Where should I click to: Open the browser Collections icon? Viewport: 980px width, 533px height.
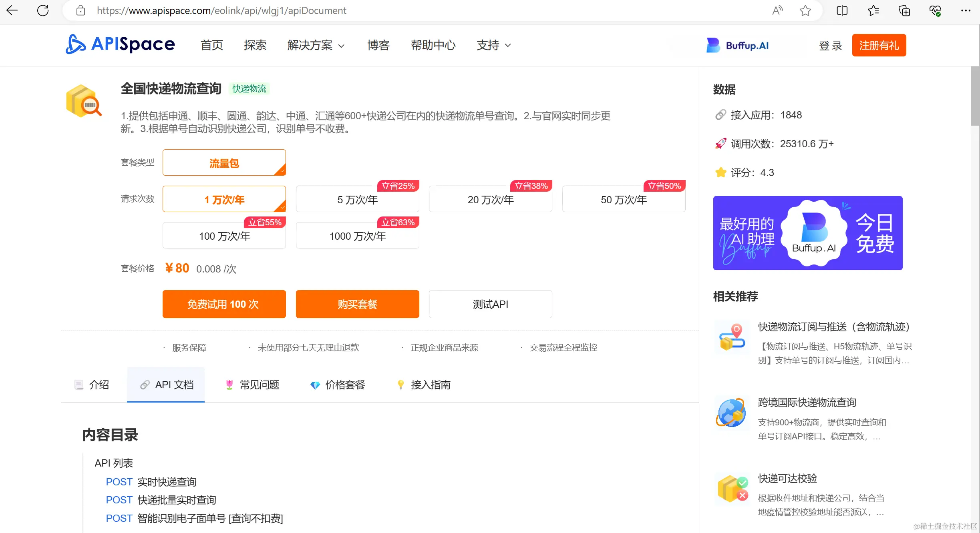click(x=904, y=10)
